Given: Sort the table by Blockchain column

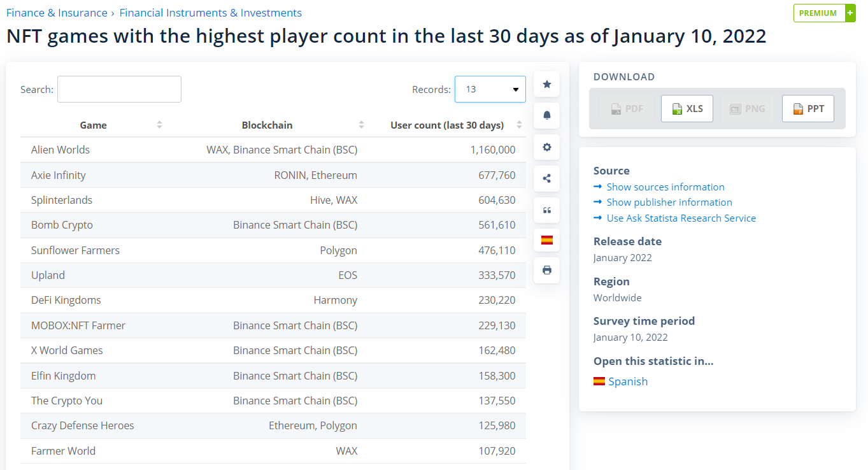Looking at the screenshot, I should point(361,125).
